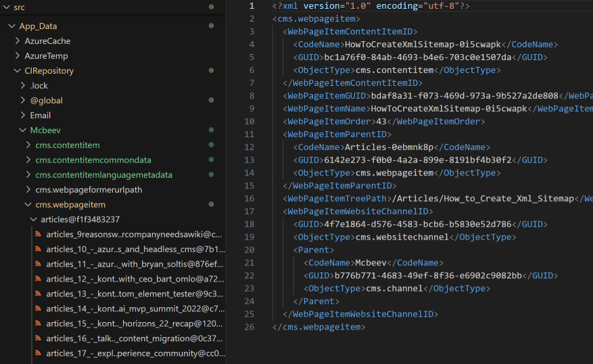Image resolution: width=593 pixels, height=364 pixels.
Task: Click XML icon of articles_13_-_kont file
Action: (x=38, y=294)
